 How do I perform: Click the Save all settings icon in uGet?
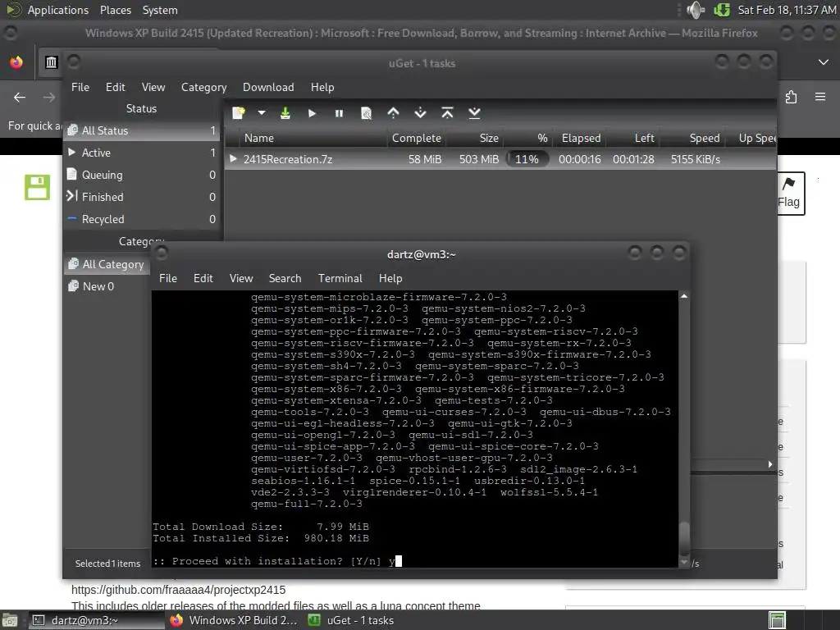(x=285, y=113)
